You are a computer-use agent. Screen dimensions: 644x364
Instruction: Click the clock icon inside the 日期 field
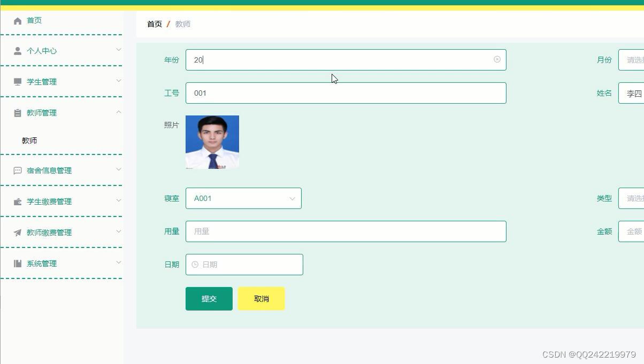coord(194,264)
